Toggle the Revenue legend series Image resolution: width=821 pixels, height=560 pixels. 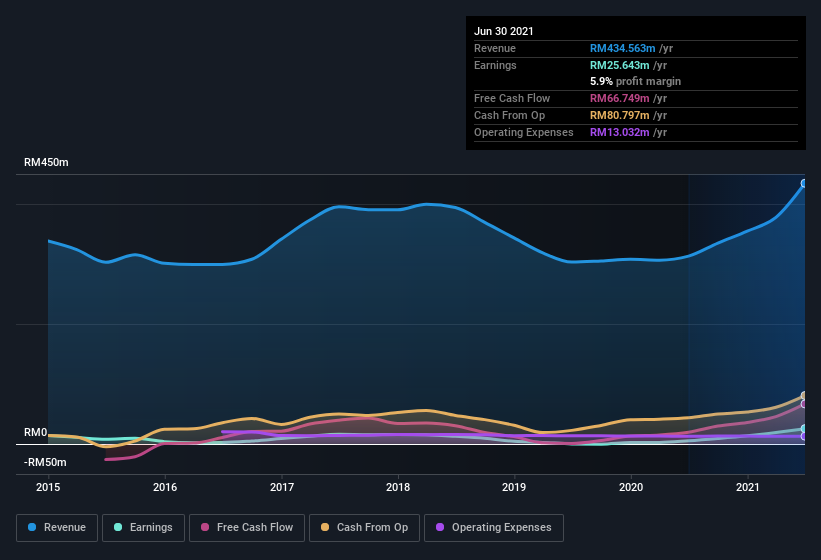pyautogui.click(x=57, y=528)
